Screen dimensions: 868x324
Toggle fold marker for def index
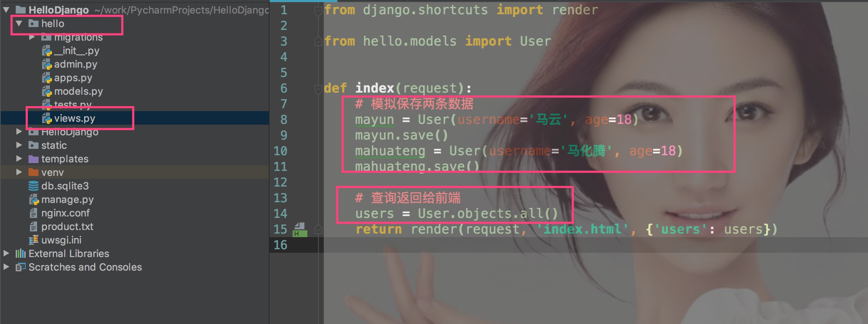click(x=318, y=89)
